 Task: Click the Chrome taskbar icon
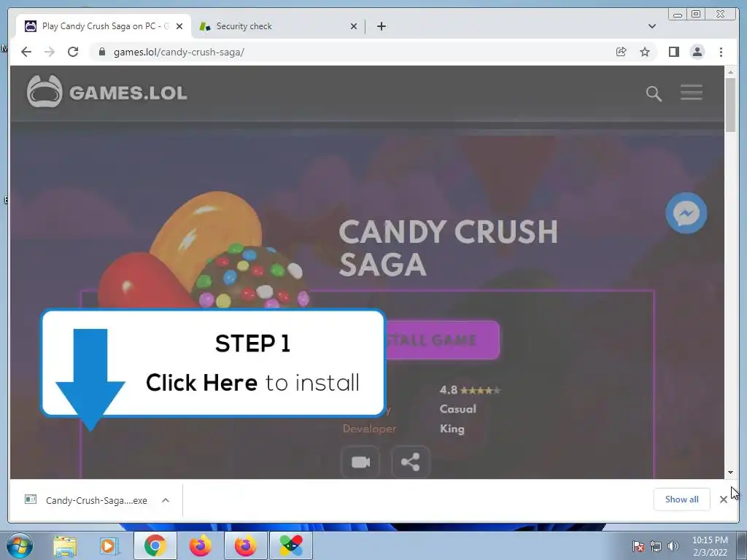click(x=155, y=545)
